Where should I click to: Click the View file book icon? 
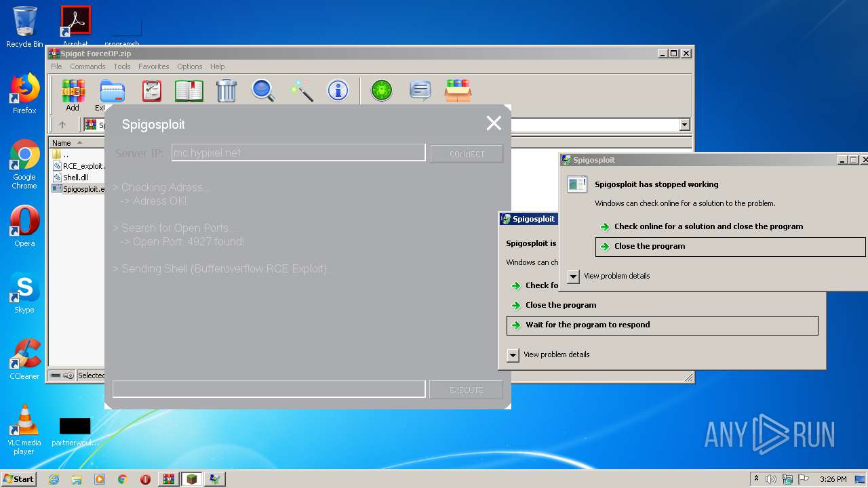click(x=189, y=91)
